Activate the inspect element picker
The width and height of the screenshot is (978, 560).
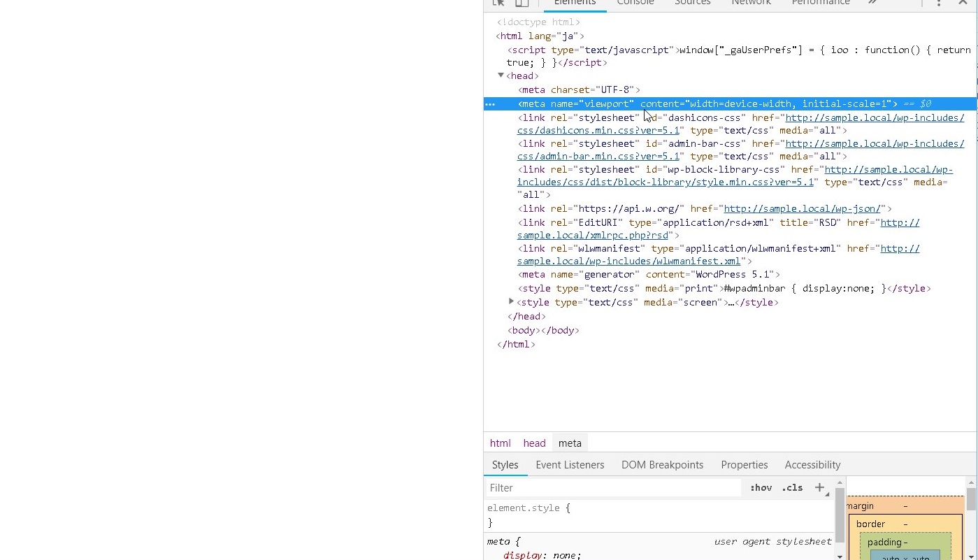[x=499, y=3]
